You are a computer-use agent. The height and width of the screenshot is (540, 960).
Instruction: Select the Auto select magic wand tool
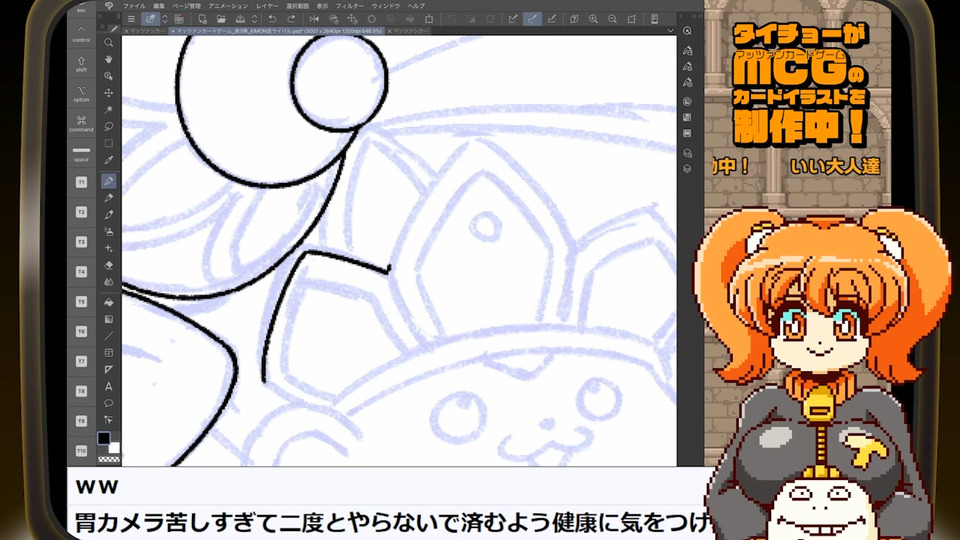108,110
